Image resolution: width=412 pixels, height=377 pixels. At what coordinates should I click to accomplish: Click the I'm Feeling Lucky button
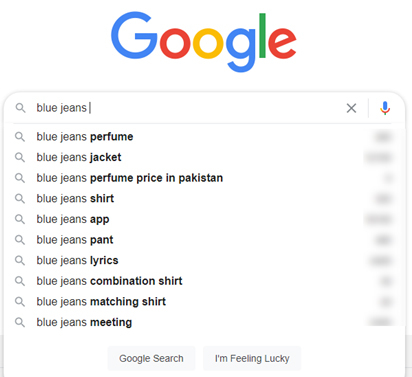(x=252, y=358)
